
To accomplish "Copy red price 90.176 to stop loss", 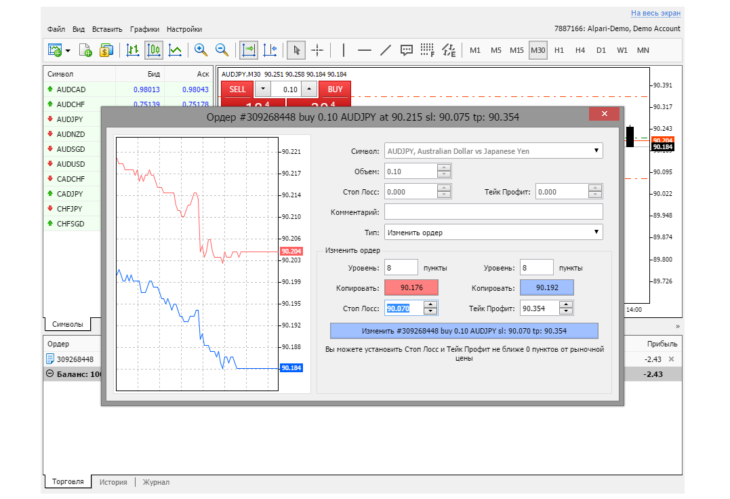I will (411, 288).
